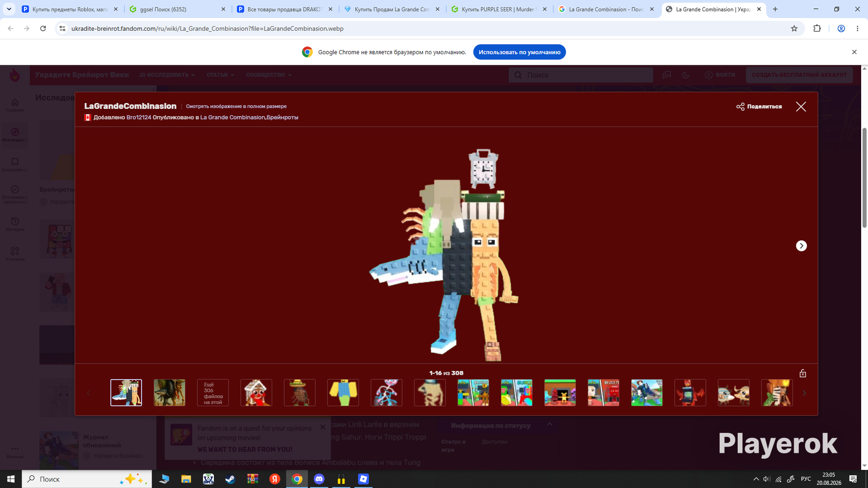Open WinRAR from the taskbar
The height and width of the screenshot is (488, 868).
coord(252,479)
